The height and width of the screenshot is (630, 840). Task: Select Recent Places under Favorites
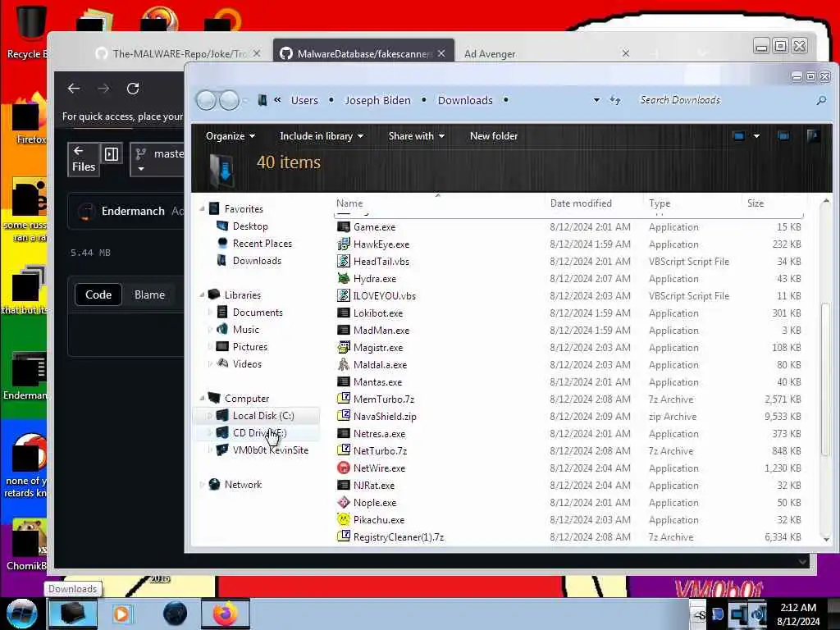(x=262, y=243)
